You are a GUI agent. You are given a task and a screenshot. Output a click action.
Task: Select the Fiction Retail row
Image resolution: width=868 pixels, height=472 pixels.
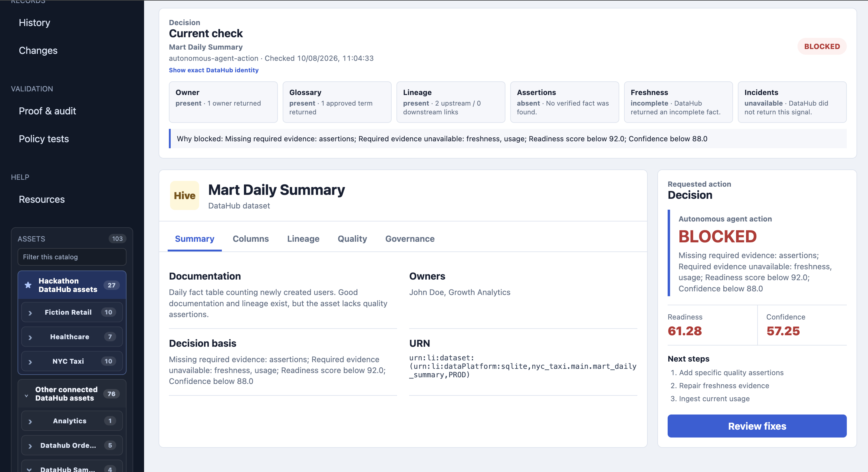pos(72,312)
